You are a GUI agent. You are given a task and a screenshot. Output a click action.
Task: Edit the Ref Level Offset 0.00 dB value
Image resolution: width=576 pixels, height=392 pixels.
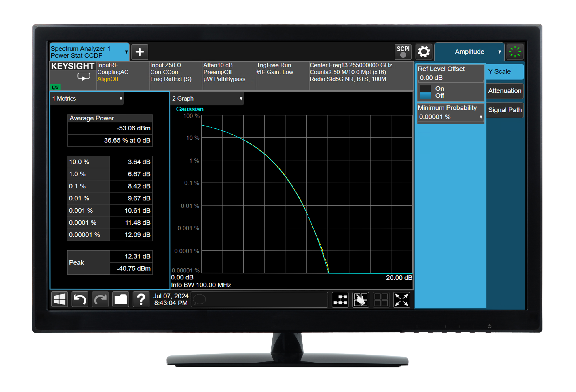[x=450, y=78]
